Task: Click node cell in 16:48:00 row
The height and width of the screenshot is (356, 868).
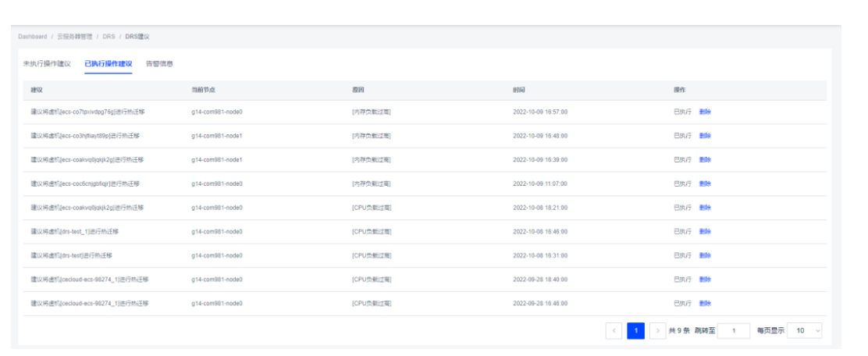Action: click(217, 136)
